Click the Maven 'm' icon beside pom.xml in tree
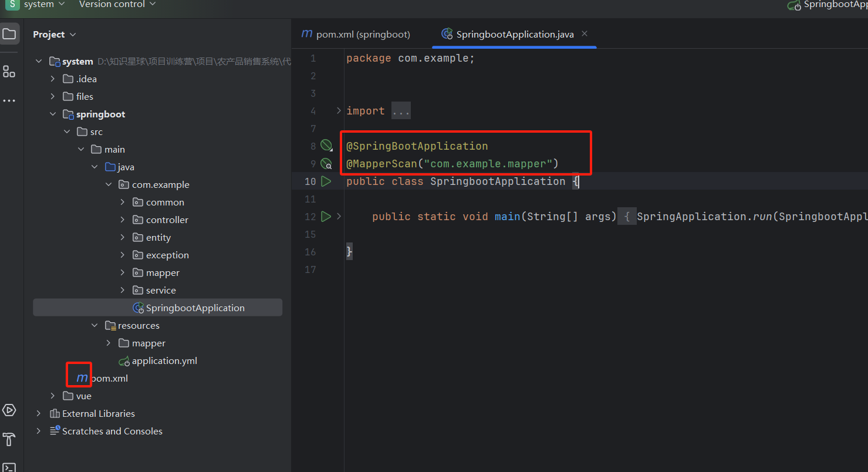The height and width of the screenshot is (472, 868). click(82, 378)
